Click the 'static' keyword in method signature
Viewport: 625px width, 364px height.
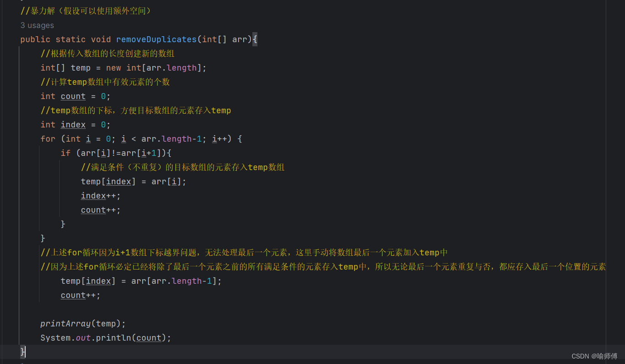tap(71, 39)
